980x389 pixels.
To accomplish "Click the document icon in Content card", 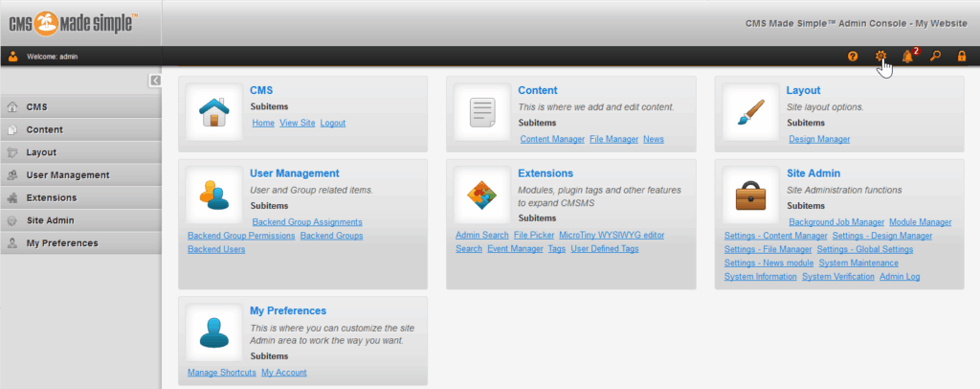I will pyautogui.click(x=482, y=112).
